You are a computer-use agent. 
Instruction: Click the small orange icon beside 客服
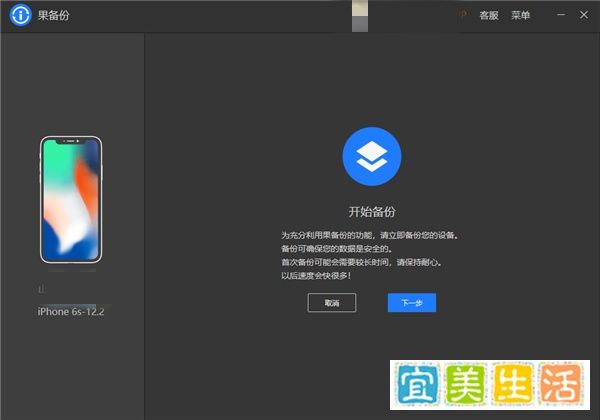coord(463,16)
